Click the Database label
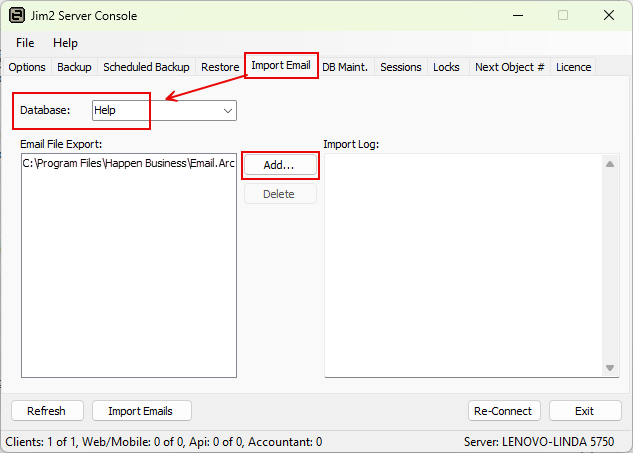Viewport: 633px width, 453px height. tap(45, 110)
